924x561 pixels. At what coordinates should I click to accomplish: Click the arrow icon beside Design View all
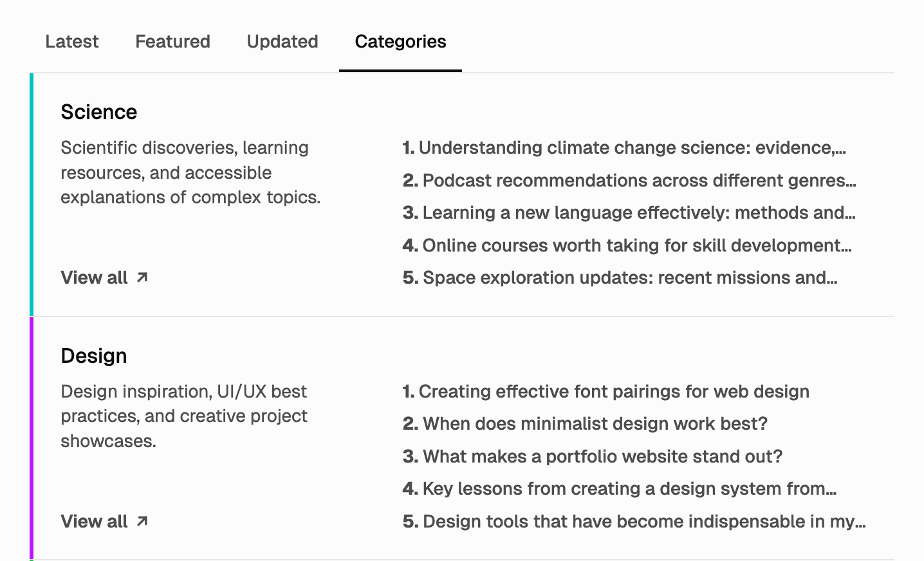142,521
